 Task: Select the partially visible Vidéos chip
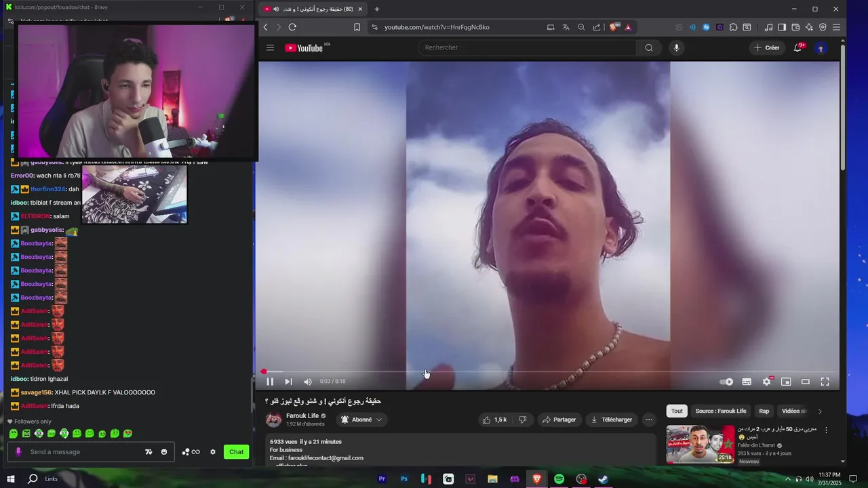(x=793, y=411)
